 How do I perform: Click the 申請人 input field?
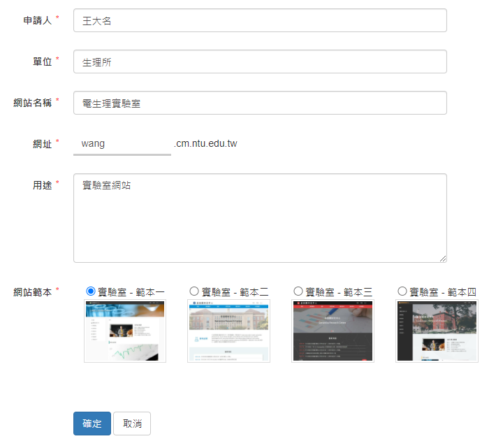coord(260,20)
